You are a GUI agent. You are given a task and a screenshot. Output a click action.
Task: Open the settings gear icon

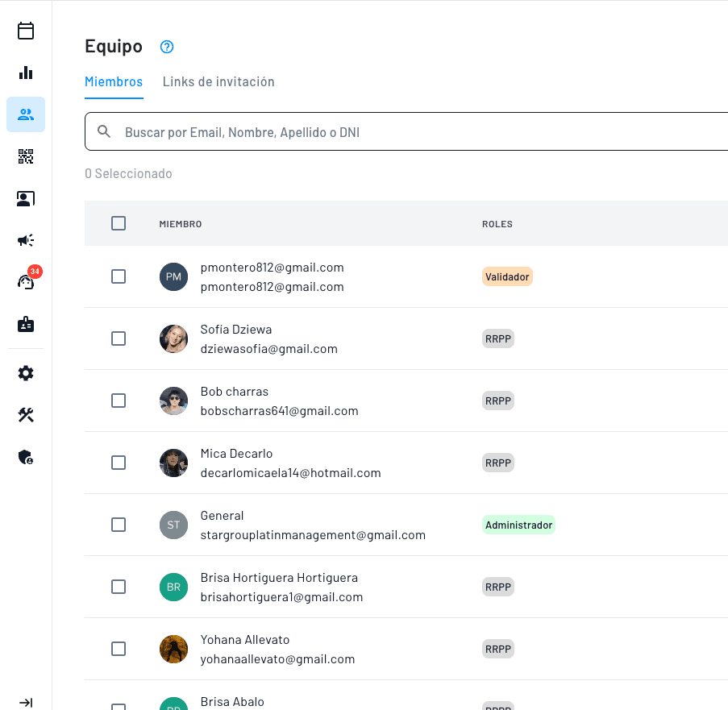pos(26,373)
